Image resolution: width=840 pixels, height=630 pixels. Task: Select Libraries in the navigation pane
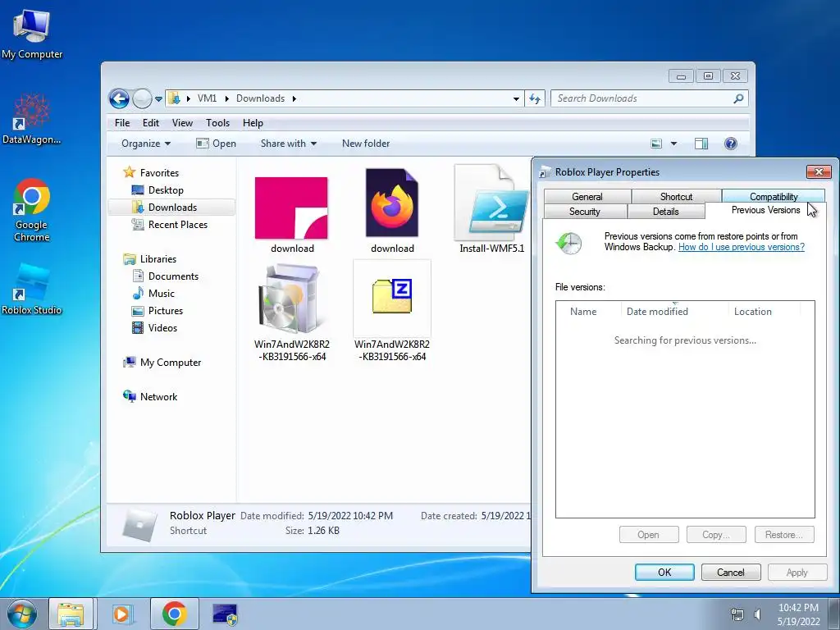coord(158,258)
